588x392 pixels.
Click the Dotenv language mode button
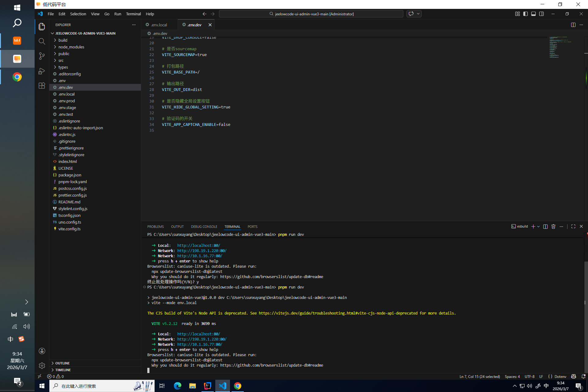[x=560, y=377]
